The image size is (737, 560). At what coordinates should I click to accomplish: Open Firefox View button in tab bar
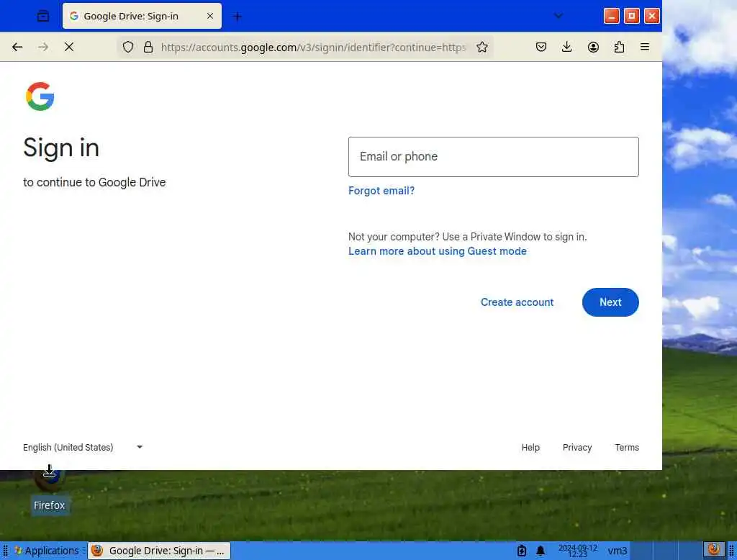[42, 17]
